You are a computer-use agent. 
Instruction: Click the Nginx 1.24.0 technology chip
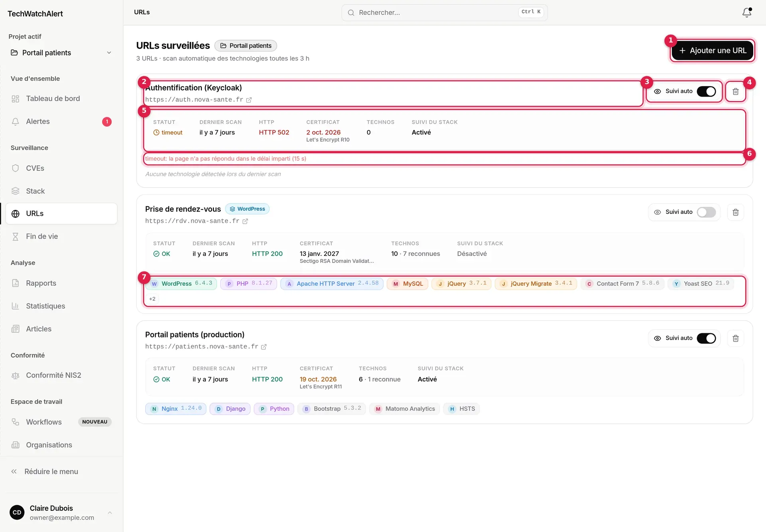176,409
